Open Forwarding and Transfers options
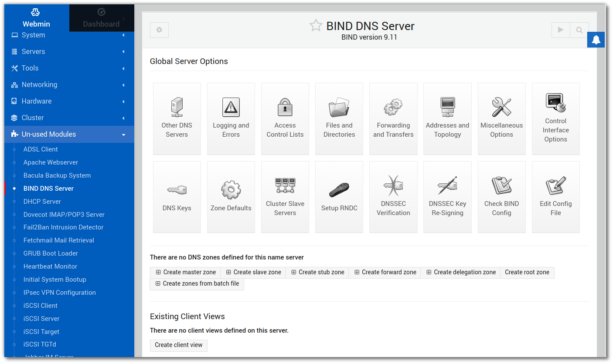Viewport: 613px width, 364px height. tap(393, 118)
